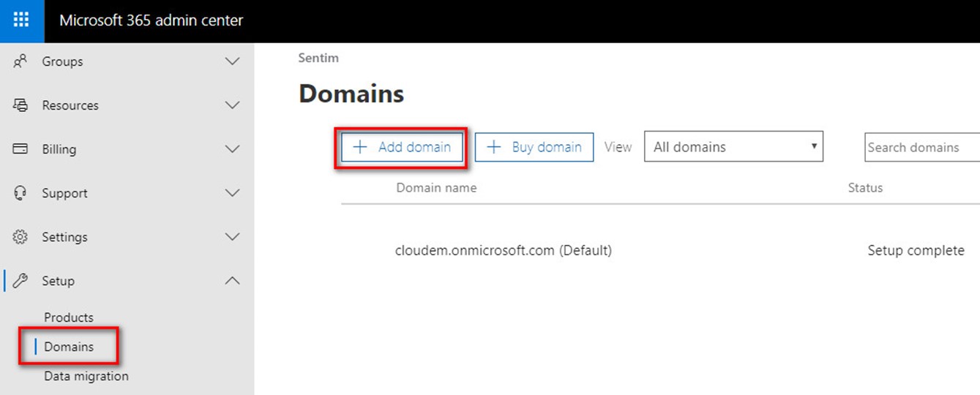Go to Domains under Setup
Viewport: 980px width, 395px height.
coord(69,347)
